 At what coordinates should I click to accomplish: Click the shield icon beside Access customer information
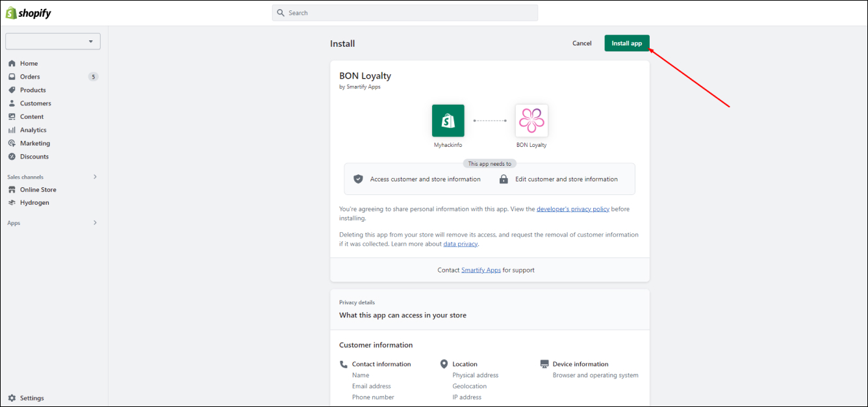coord(358,179)
